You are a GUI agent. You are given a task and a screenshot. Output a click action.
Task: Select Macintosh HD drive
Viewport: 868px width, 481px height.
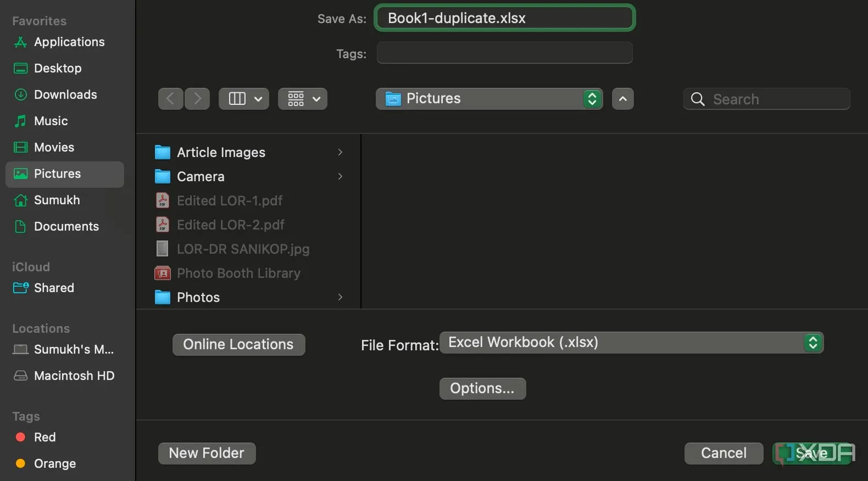pyautogui.click(x=65, y=376)
